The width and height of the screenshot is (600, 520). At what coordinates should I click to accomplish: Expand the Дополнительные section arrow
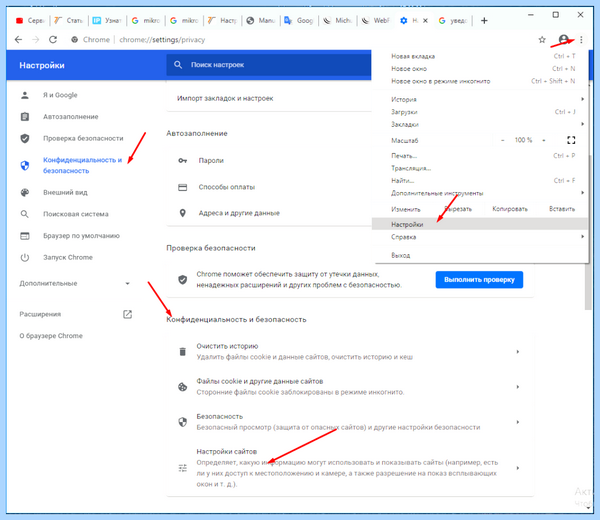127,284
